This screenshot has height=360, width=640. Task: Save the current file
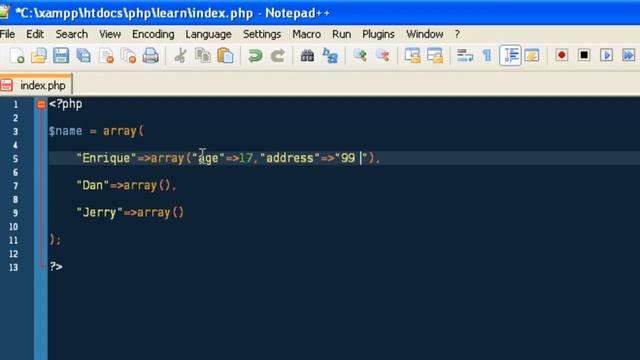pyautogui.click(x=61, y=56)
